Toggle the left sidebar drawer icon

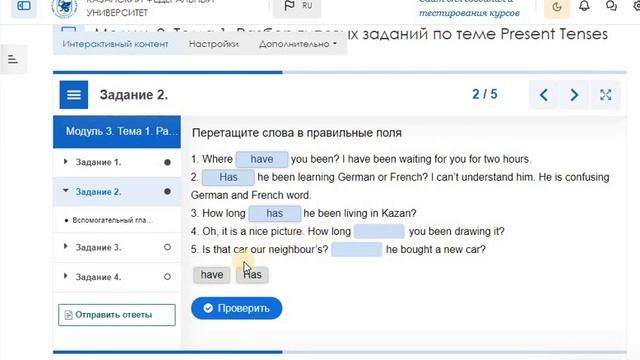point(24,6)
